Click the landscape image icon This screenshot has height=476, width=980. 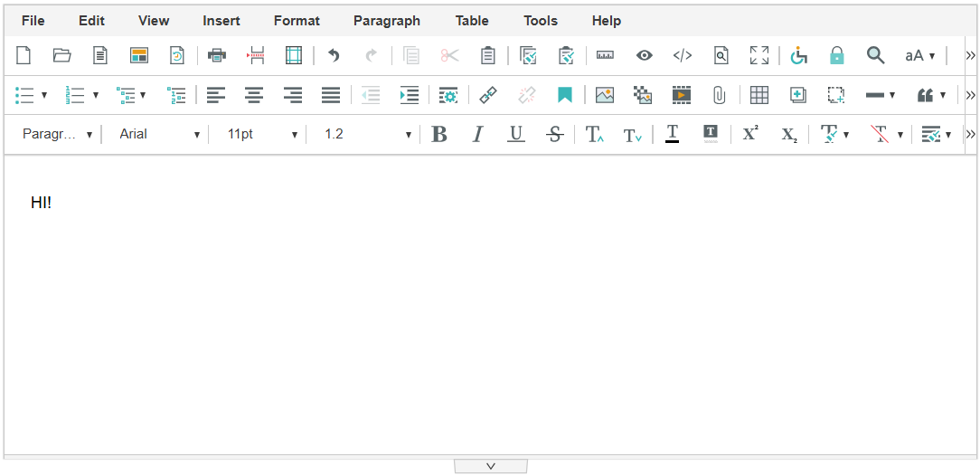point(605,95)
